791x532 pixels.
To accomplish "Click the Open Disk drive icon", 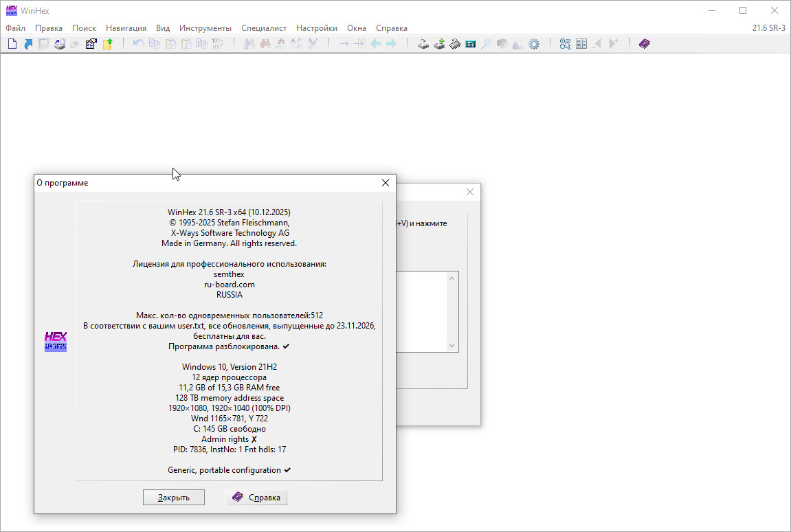I will [424, 44].
